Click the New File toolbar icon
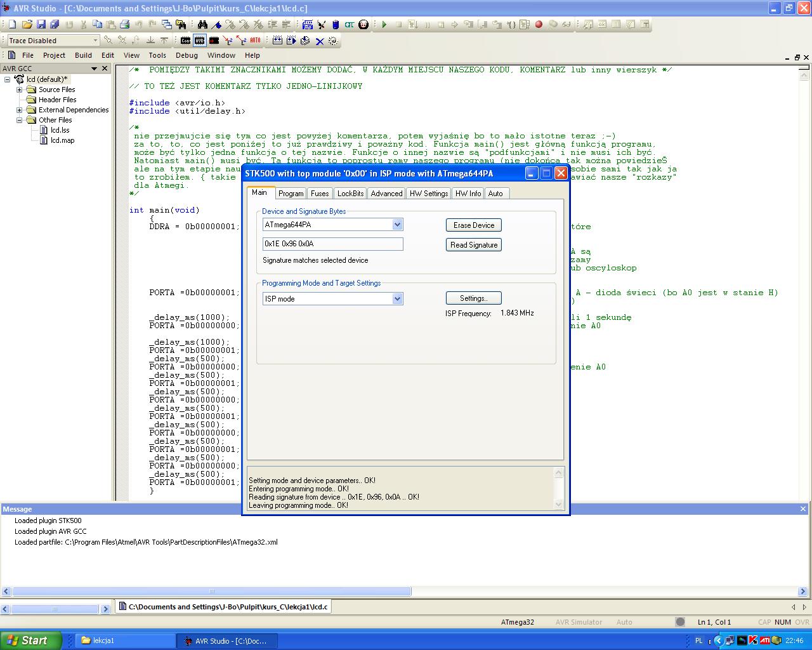The width and height of the screenshot is (812, 650). 12,25
